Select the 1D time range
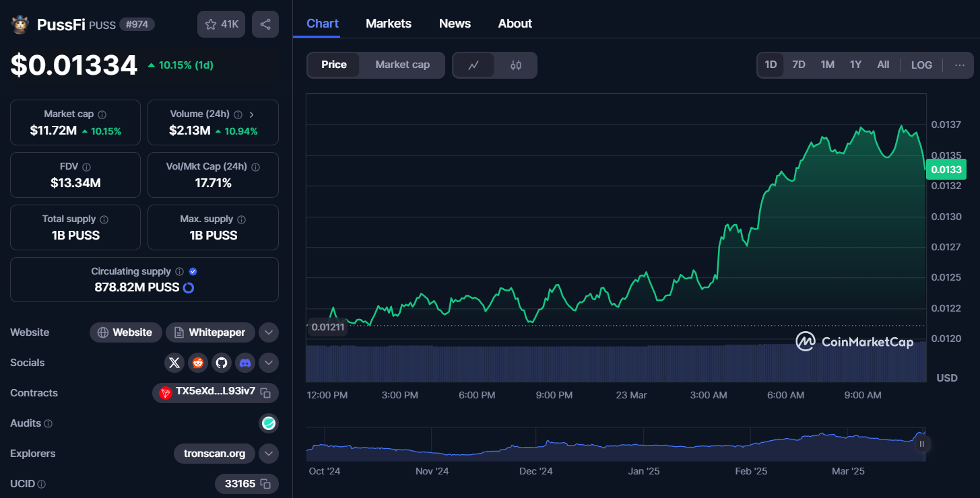This screenshot has height=498, width=980. click(x=771, y=65)
